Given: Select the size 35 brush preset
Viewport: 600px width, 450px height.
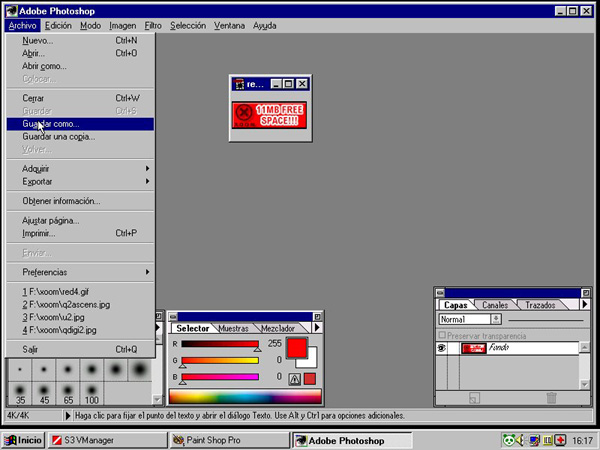Looking at the screenshot, I should 20,393.
